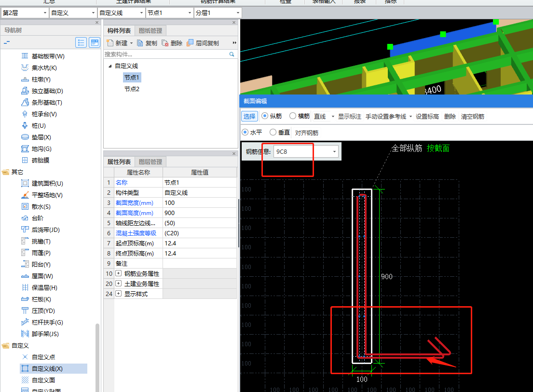This screenshot has width=533, height=392.
Task: Select the 垫层(X) icon
Action: point(25,137)
